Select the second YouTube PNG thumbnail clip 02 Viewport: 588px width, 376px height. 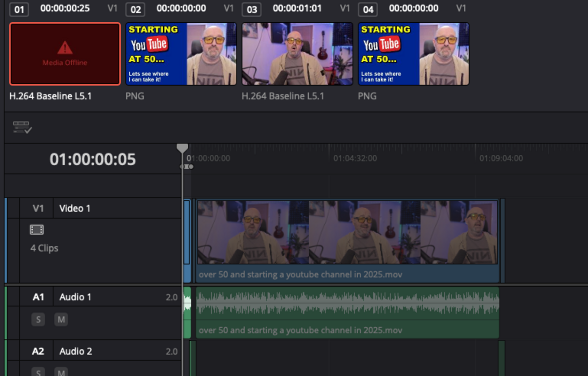[181, 54]
